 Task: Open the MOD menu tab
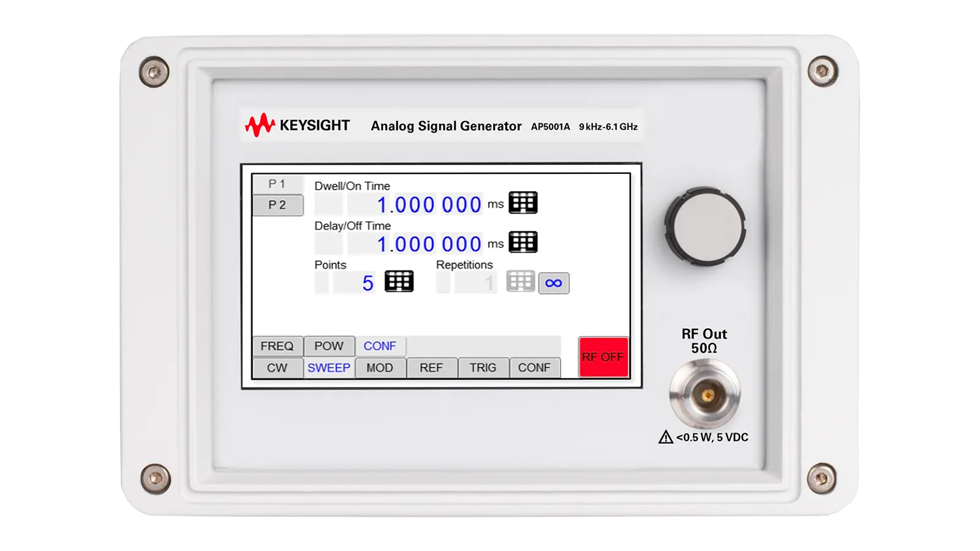(x=380, y=368)
